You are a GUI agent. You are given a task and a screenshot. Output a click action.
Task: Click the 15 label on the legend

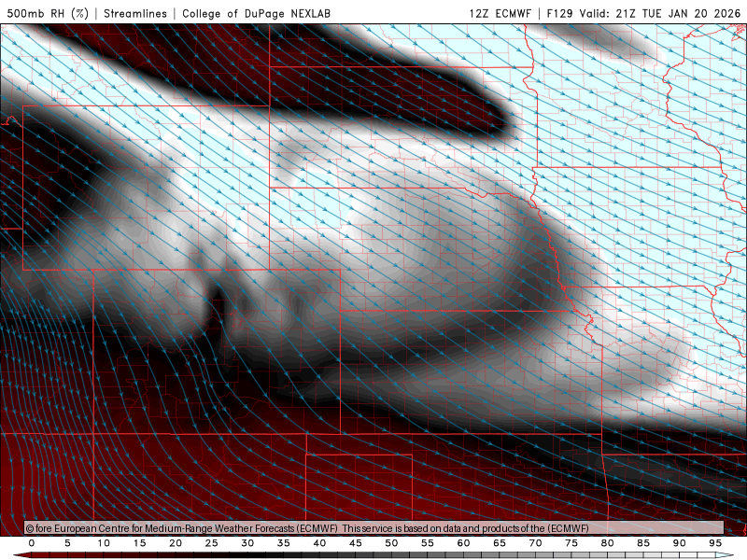[x=139, y=543]
